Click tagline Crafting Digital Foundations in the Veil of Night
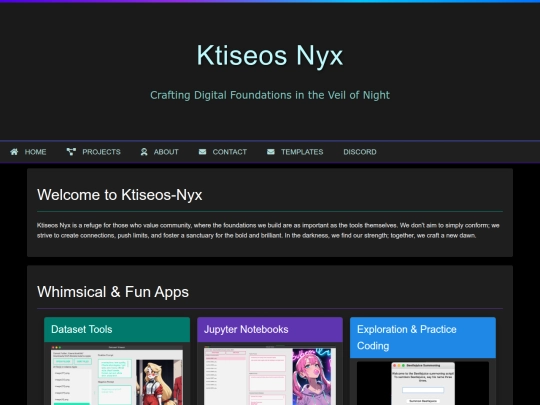This screenshot has width=540, height=405. pyautogui.click(x=270, y=95)
